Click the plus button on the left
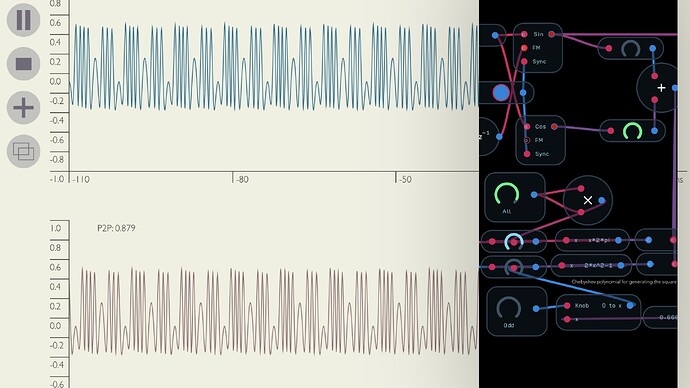This screenshot has width=690, height=388. click(23, 107)
